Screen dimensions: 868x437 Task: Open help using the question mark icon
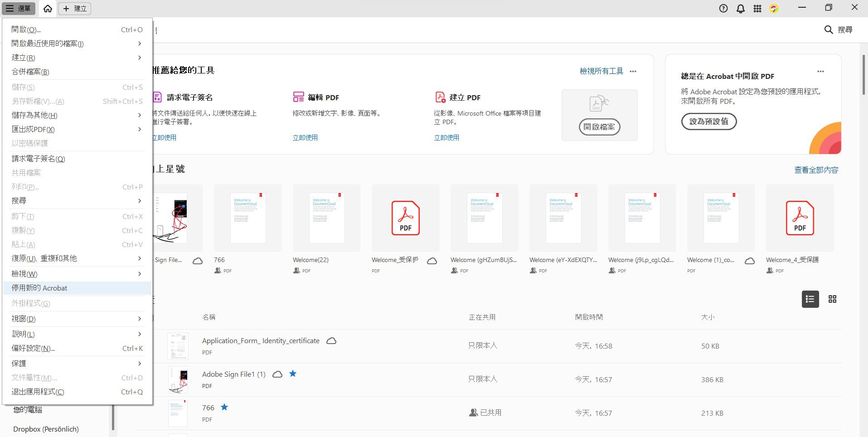(723, 8)
